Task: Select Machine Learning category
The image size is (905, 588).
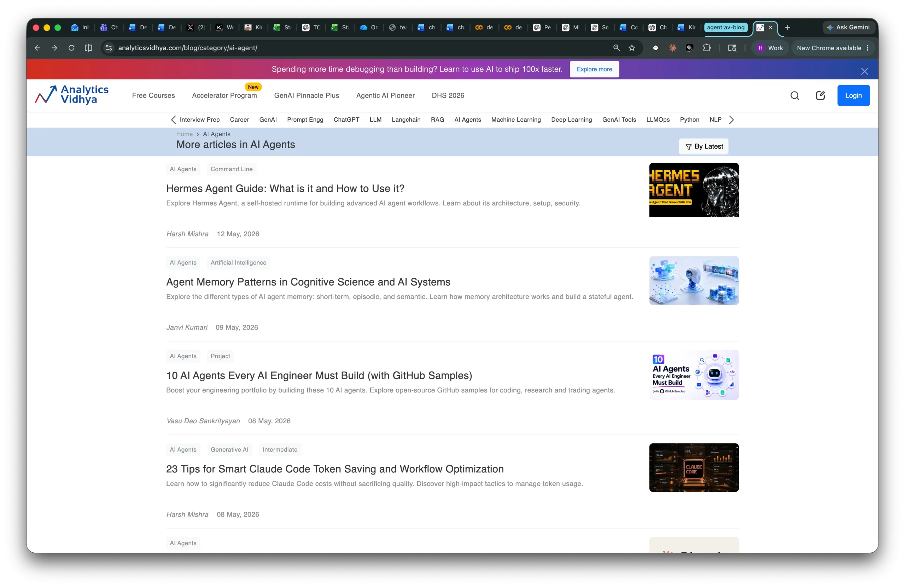Action: point(516,120)
